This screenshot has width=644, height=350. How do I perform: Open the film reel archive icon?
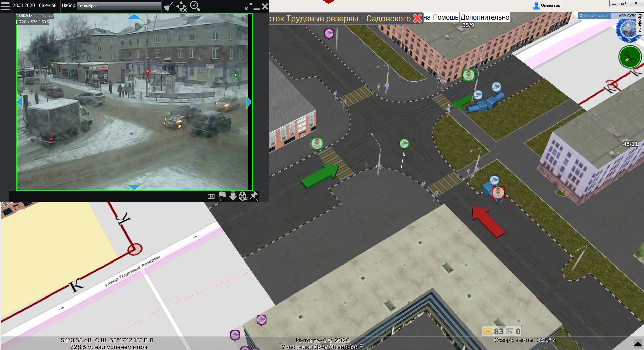(243, 196)
